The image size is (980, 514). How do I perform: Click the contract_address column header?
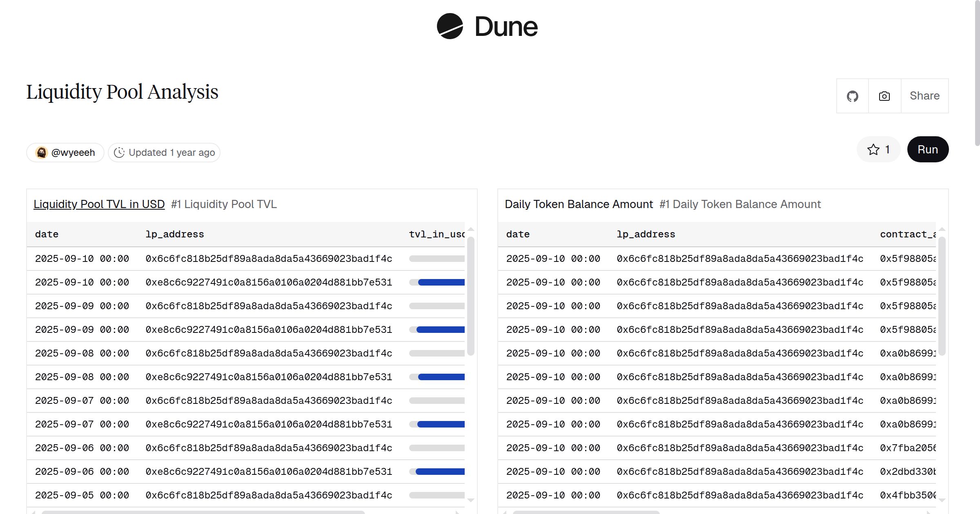[908, 234]
